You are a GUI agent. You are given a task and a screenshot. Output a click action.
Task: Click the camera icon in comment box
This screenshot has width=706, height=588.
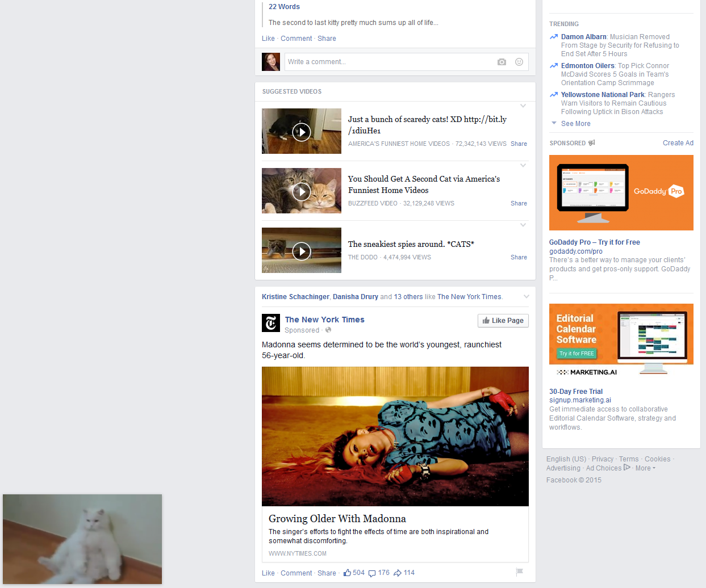point(502,62)
